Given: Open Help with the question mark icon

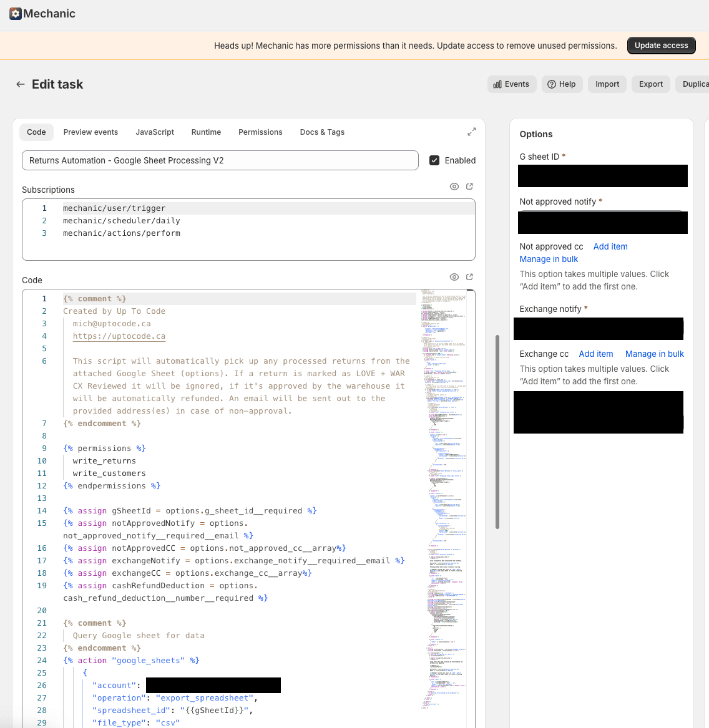Looking at the screenshot, I should pyautogui.click(x=561, y=84).
